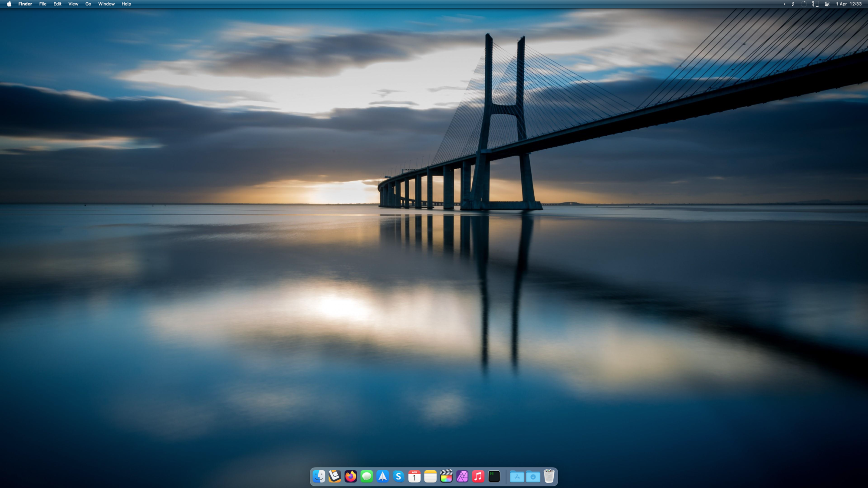Open Finder from the Dock
The image size is (868, 488).
(319, 476)
